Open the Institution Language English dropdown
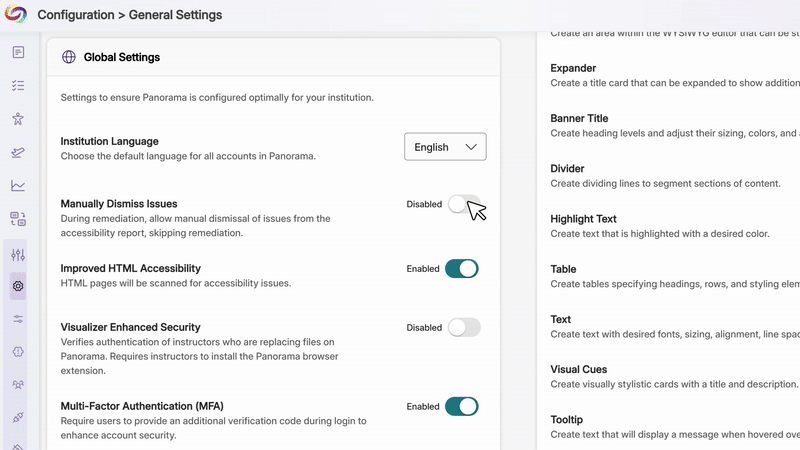 tap(445, 147)
